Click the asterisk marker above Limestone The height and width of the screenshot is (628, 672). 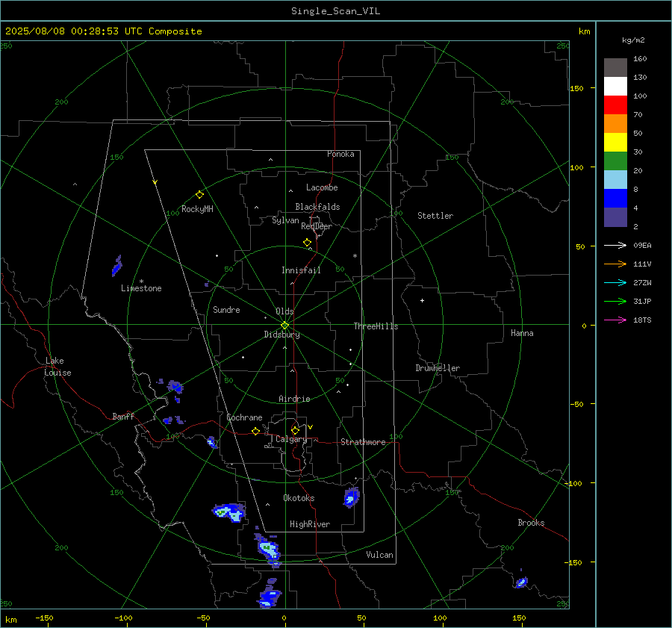click(x=141, y=282)
